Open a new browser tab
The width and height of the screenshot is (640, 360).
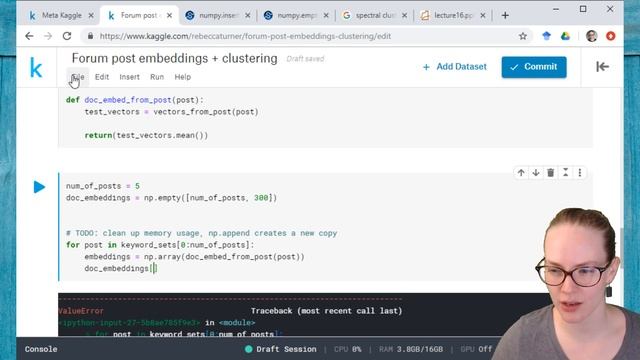(x=505, y=16)
